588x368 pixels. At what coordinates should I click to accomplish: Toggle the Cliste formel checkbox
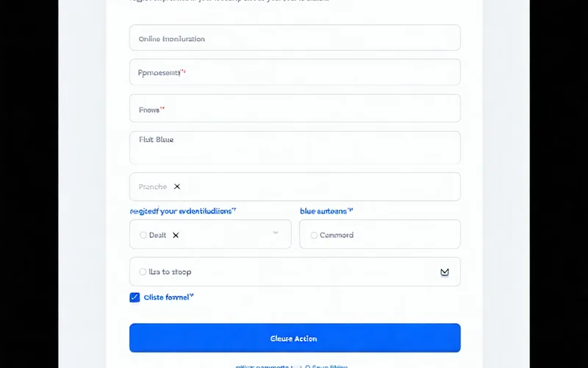(x=135, y=297)
